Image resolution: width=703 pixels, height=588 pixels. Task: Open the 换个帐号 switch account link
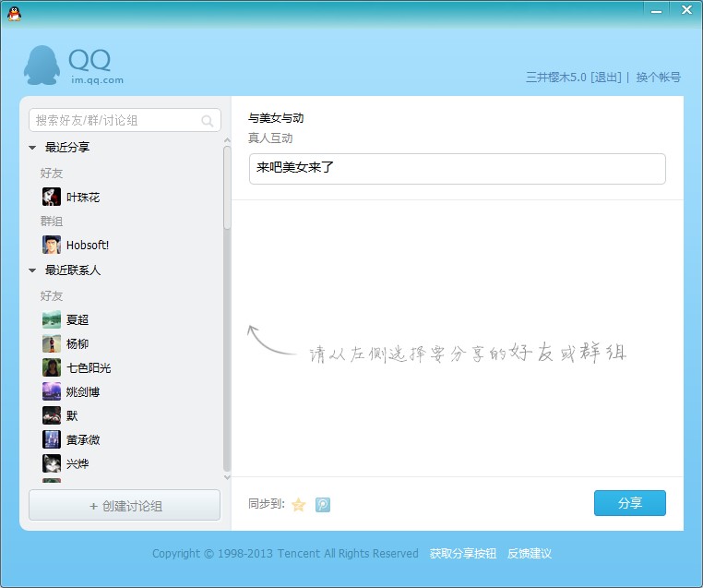coord(658,78)
